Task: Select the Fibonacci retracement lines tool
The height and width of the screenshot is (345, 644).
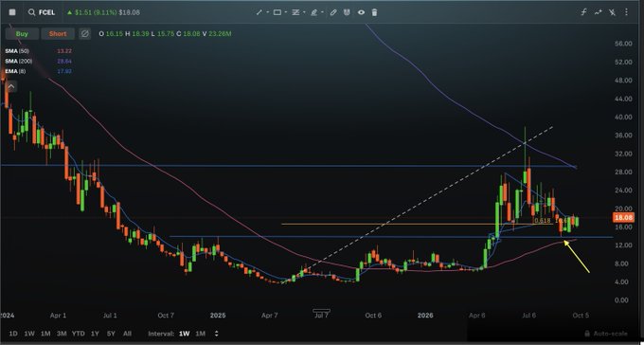Action: coord(295,12)
